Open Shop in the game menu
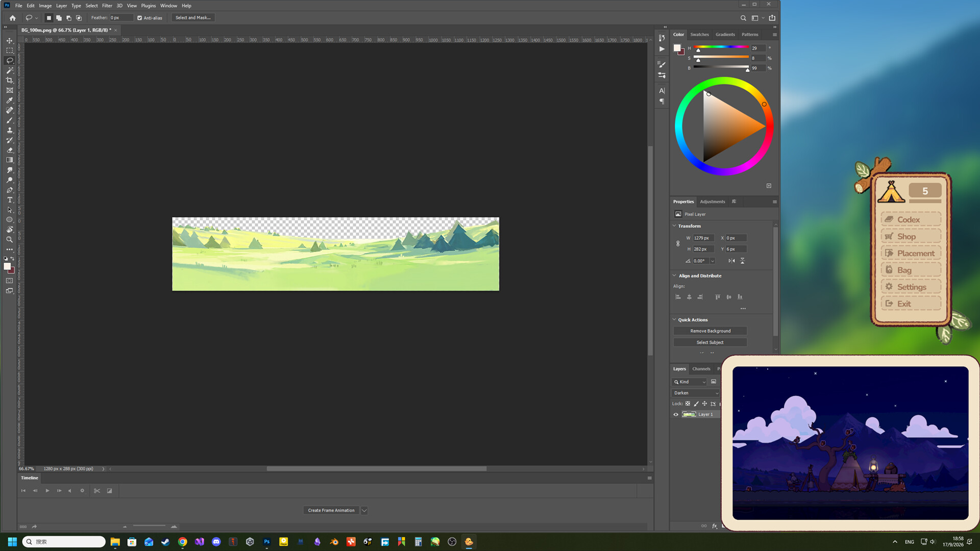Viewport: 980px width, 551px height. tap(911, 236)
